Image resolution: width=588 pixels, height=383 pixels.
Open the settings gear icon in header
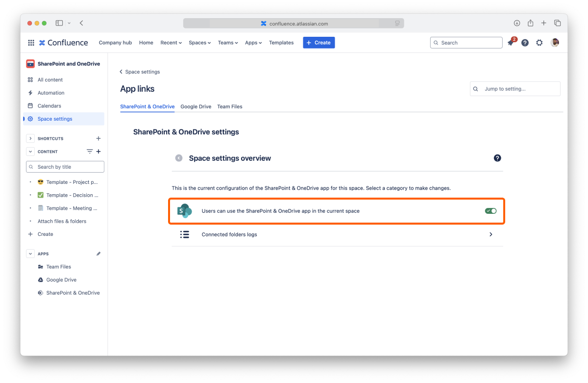(539, 43)
